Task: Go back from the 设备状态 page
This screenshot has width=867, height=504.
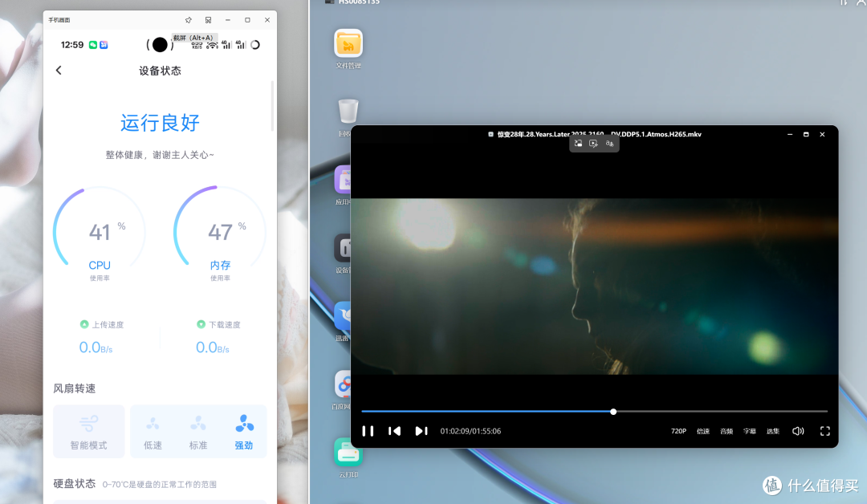Action: pos(59,70)
